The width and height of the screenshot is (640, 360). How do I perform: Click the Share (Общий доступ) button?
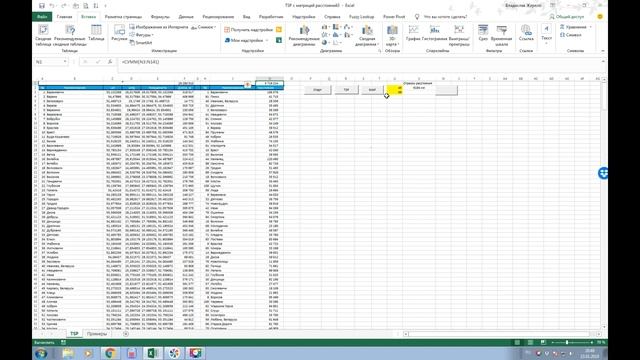pyautogui.click(x=567, y=17)
